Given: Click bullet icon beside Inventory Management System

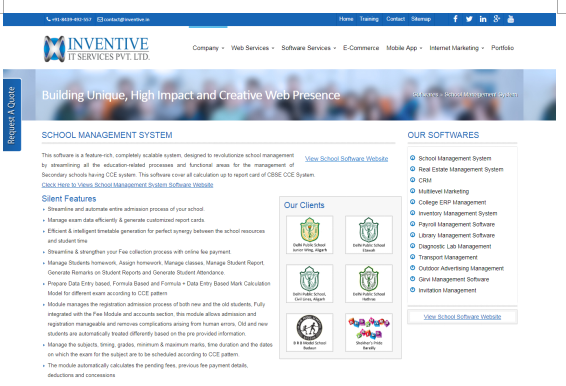Looking at the screenshot, I should [413, 213].
